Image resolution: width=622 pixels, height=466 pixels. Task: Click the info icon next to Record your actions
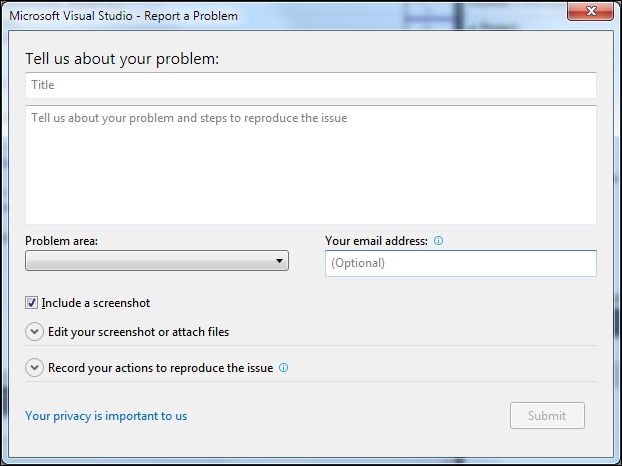[x=284, y=368]
